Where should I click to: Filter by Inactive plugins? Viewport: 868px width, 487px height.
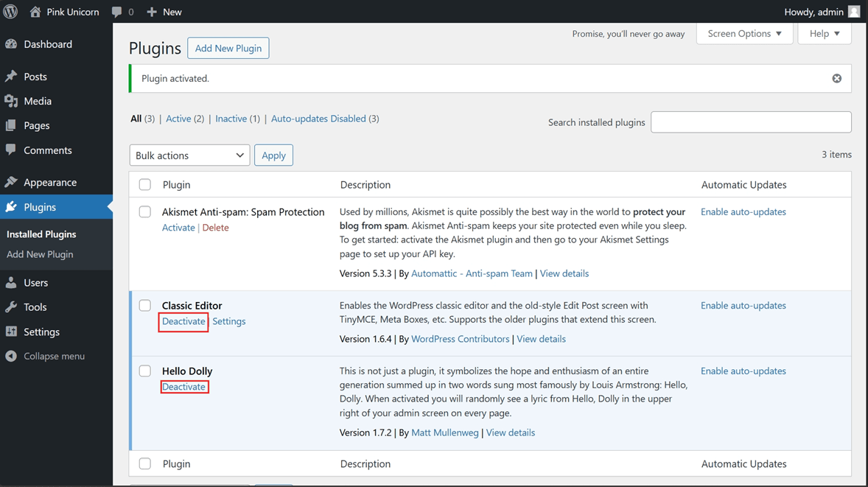coord(231,118)
